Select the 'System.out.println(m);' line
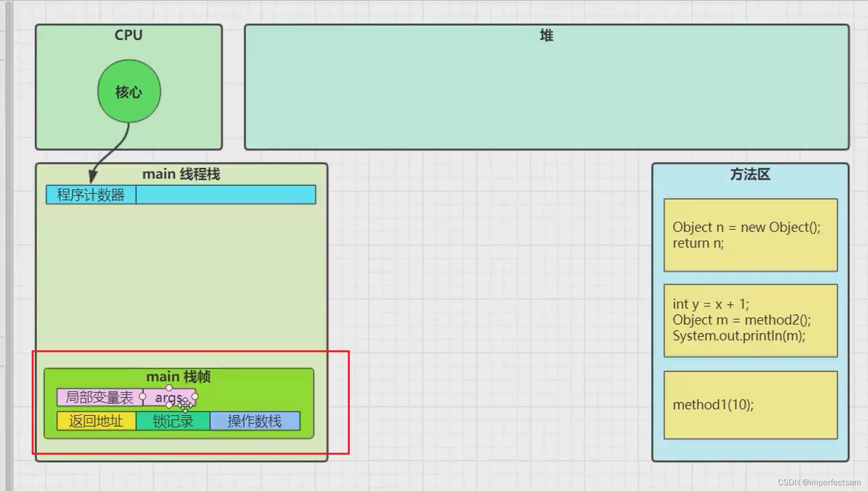This screenshot has height=491, width=868. pos(739,336)
